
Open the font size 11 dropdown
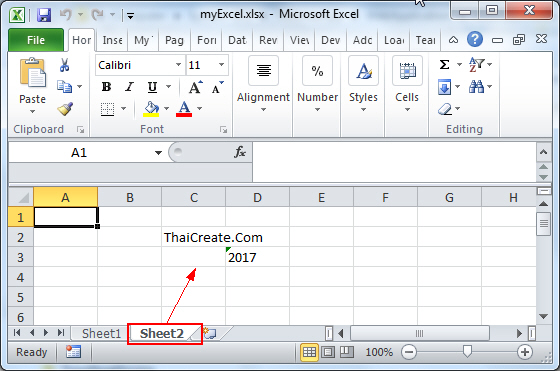click(x=221, y=65)
